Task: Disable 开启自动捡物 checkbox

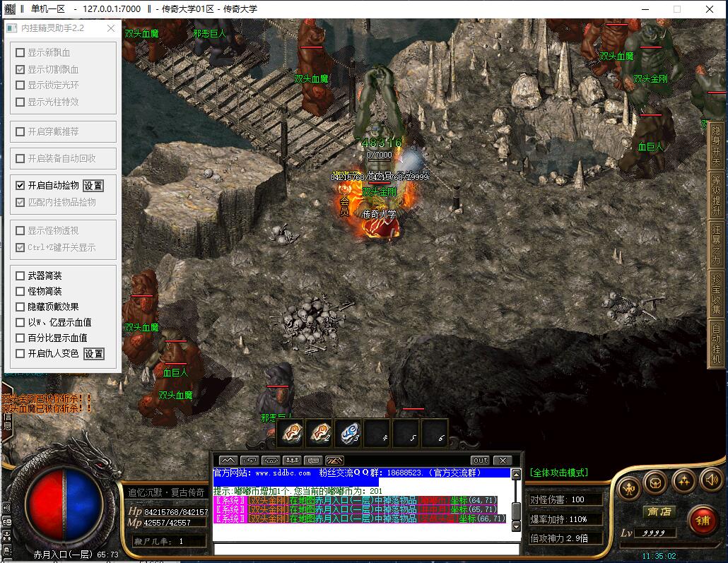Action: (20, 185)
